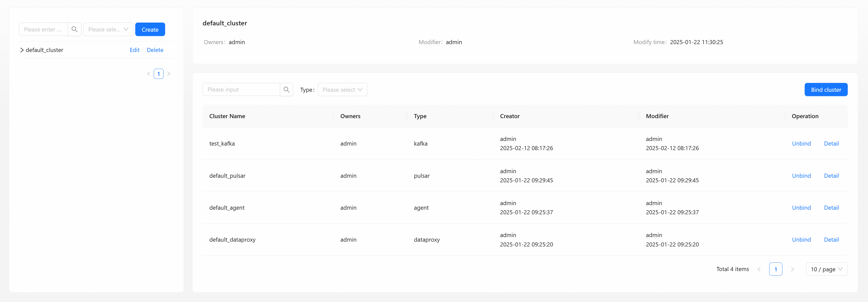Screen dimensions: 868x302
Task: Click search icon beside 'Please input' field
Action: point(286,90)
